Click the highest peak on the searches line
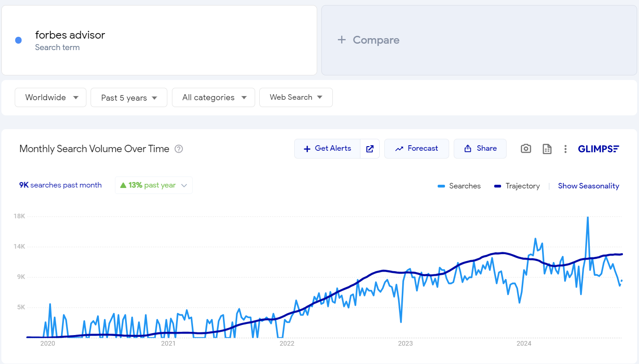The image size is (639, 364). coord(588,217)
